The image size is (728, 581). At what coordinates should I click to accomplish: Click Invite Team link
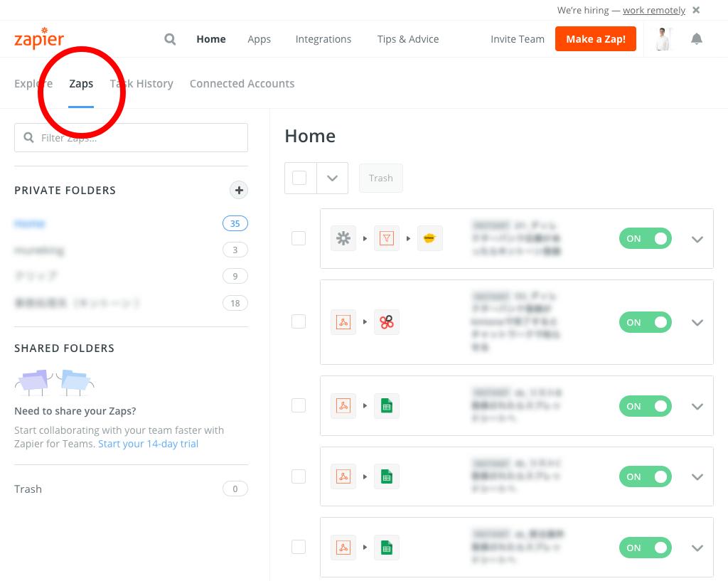(518, 39)
